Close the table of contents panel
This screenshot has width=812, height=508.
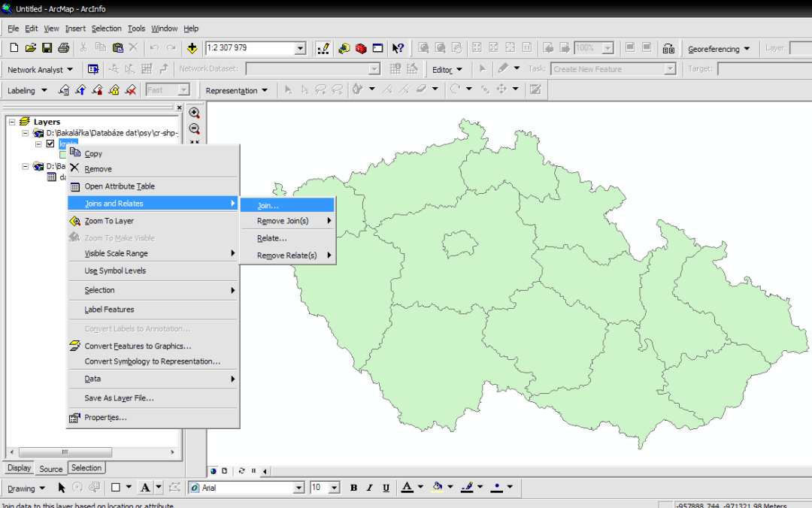[x=179, y=107]
